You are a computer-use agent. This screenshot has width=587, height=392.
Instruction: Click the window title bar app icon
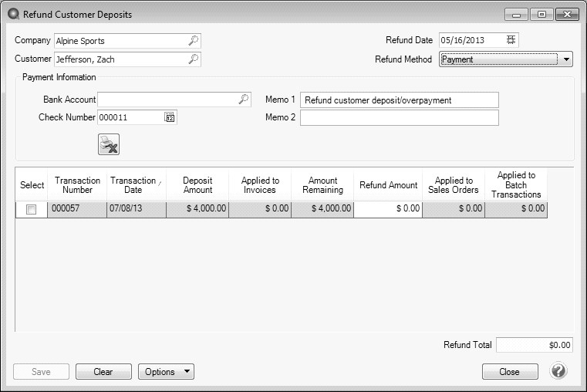click(12, 14)
